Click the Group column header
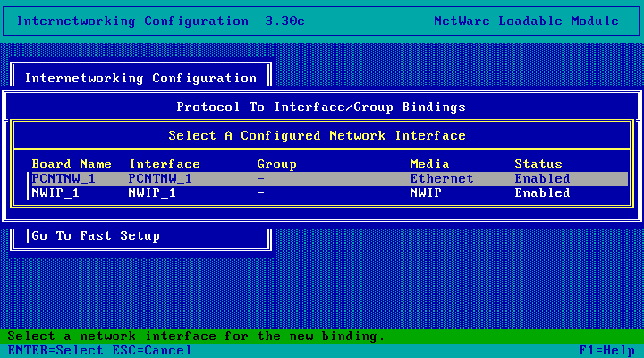Image resolution: width=644 pixels, height=358 pixels. (276, 165)
